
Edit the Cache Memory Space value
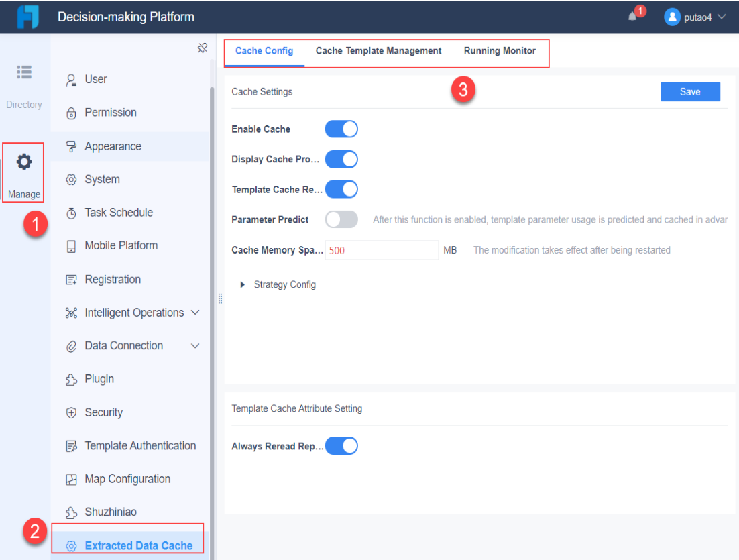point(381,249)
